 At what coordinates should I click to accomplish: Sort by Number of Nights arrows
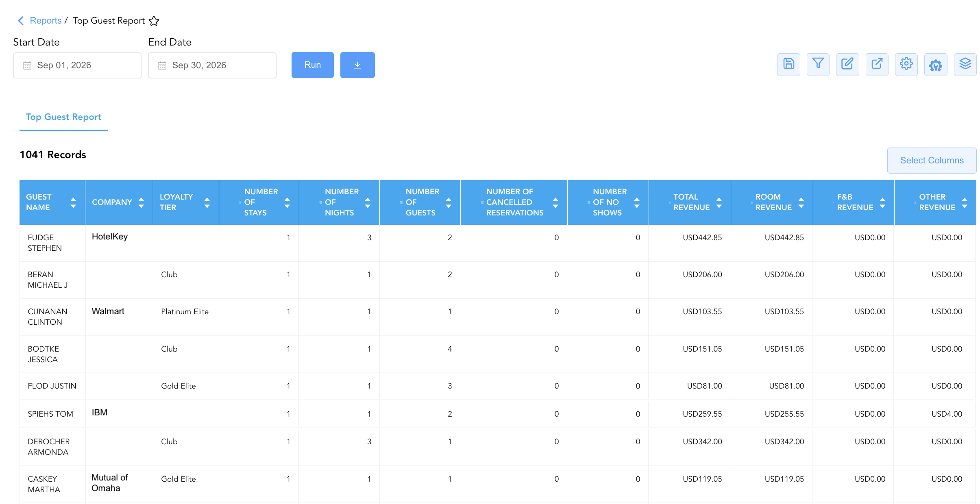tap(368, 202)
